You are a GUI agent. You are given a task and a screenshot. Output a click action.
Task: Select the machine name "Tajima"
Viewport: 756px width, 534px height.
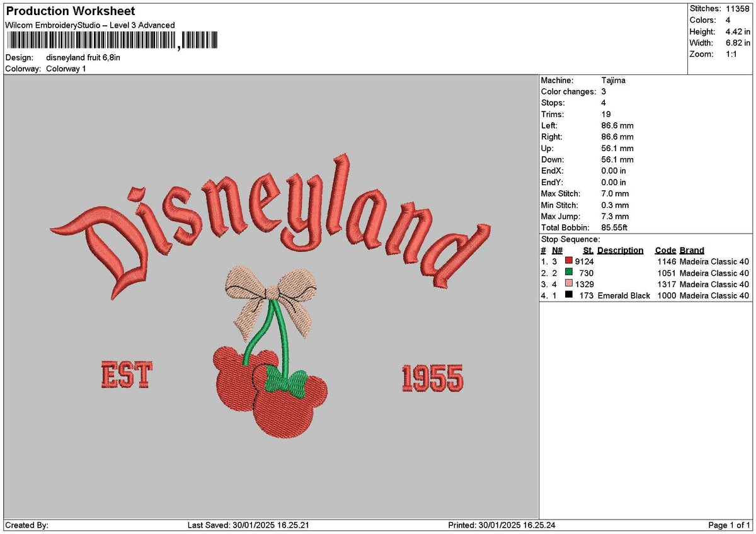click(614, 81)
